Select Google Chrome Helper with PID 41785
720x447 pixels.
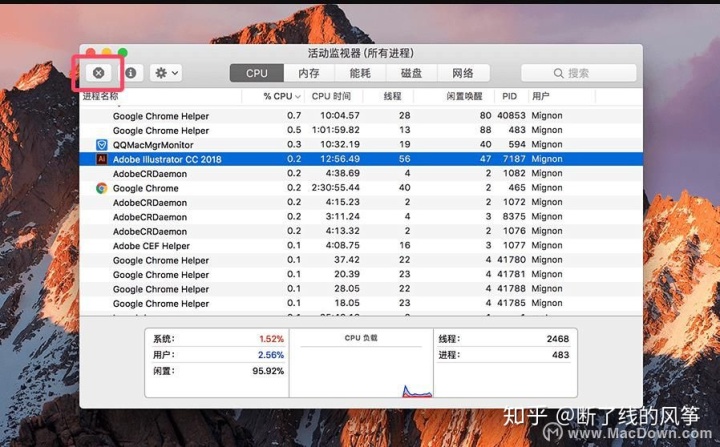pyautogui.click(x=361, y=303)
